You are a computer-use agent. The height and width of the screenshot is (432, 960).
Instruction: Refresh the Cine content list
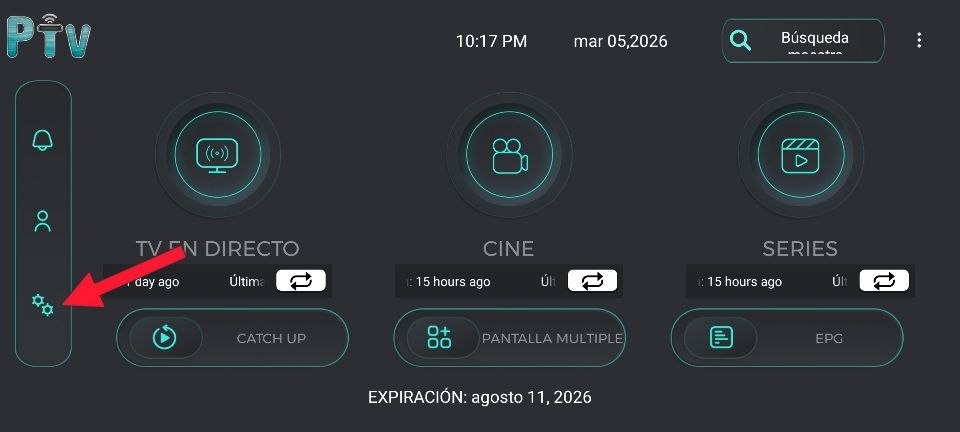592,281
